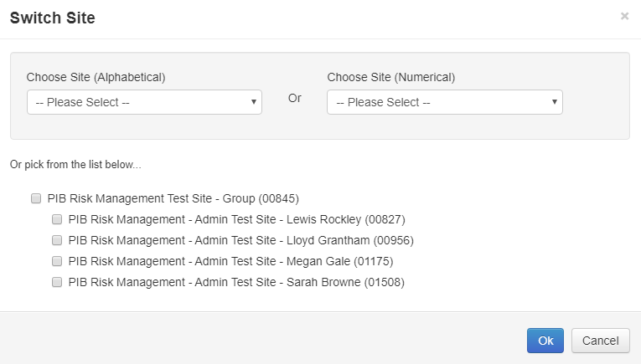The image size is (641, 364).
Task: Toggle the Sarah Browne (01508) checkbox
Action: 57,282
